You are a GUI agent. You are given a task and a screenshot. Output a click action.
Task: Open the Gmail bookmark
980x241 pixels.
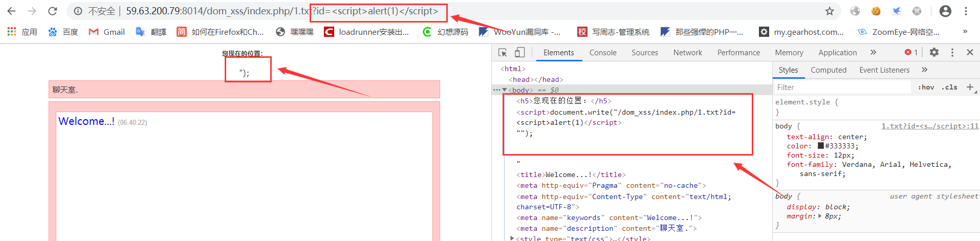tap(106, 32)
